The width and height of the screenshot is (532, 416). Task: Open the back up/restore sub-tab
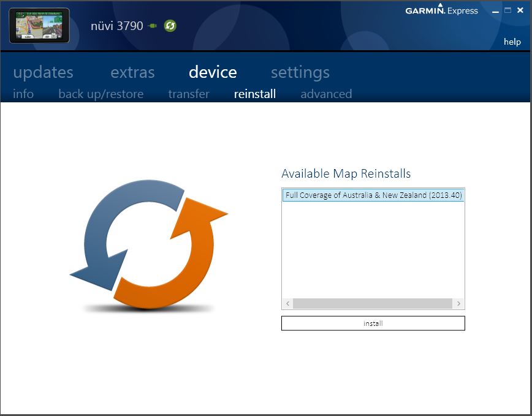[x=101, y=94]
